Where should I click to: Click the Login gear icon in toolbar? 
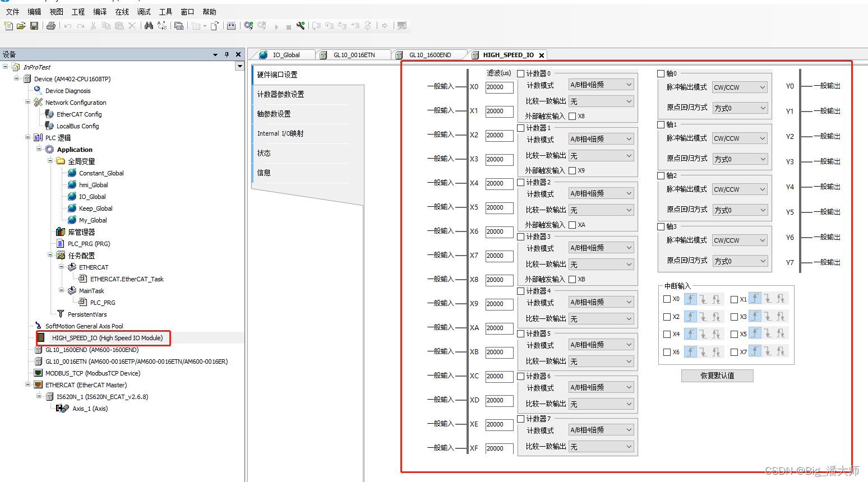pos(248,26)
